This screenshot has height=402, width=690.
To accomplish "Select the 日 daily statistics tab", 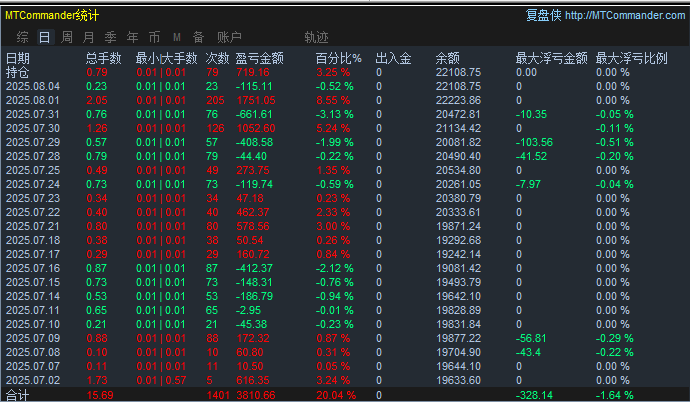I will point(44,37).
